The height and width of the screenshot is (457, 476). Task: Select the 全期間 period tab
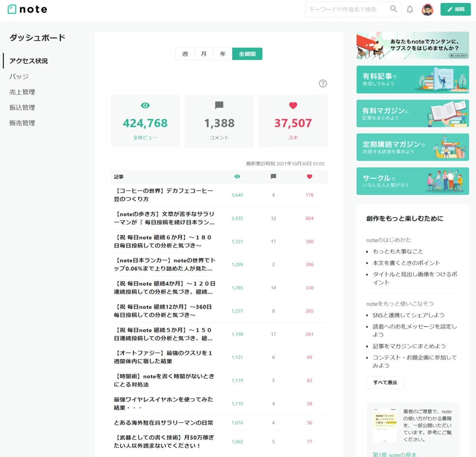pyautogui.click(x=247, y=54)
